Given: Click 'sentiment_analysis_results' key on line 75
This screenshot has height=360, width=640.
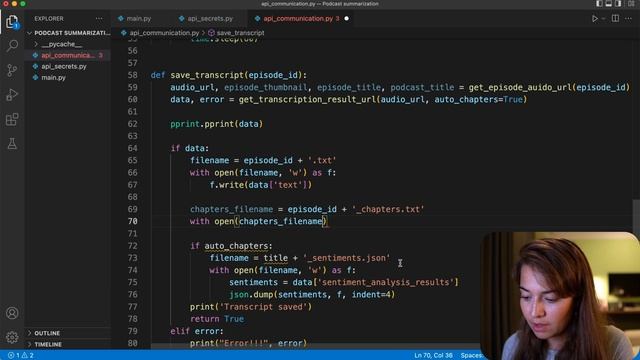Looking at the screenshot, I should point(386,282).
